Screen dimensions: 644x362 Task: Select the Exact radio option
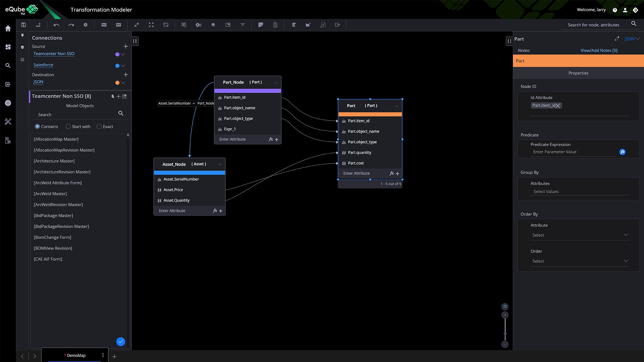pyautogui.click(x=99, y=126)
